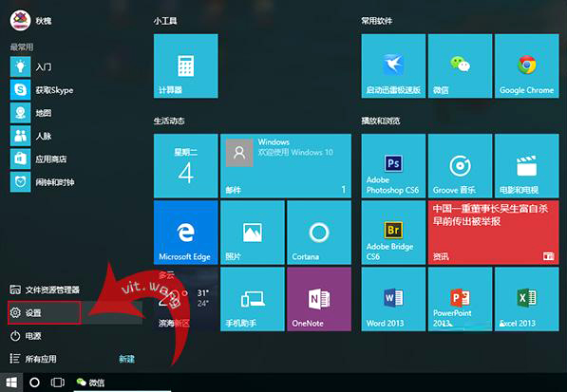Open the 计算器 calculator tile

click(186, 65)
